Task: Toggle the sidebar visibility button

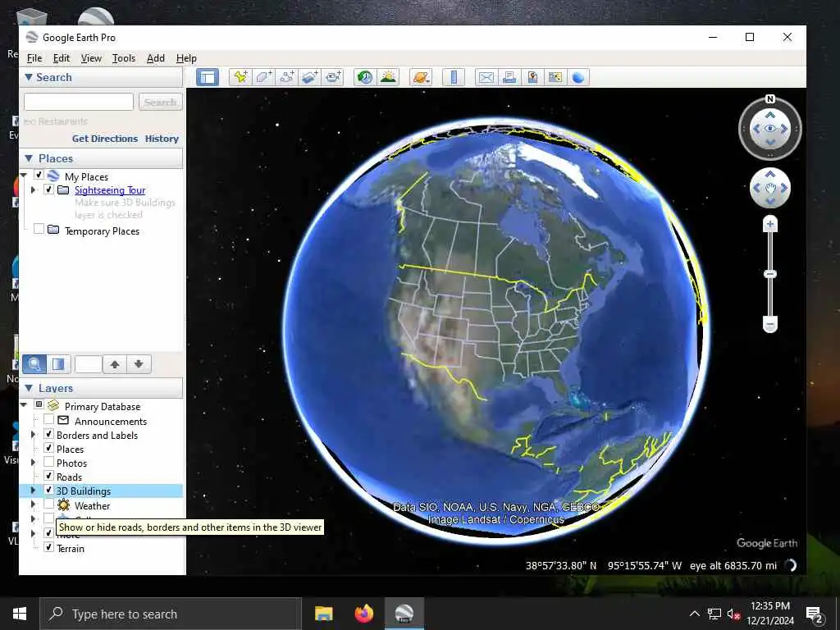Action: [208, 77]
